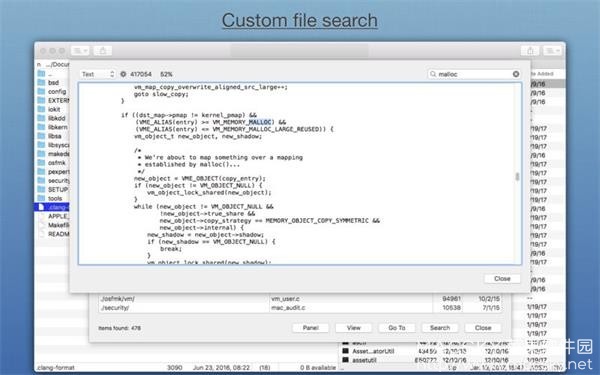The height and width of the screenshot is (375, 600).
Task: Click into the malloc search field
Action: click(x=474, y=74)
